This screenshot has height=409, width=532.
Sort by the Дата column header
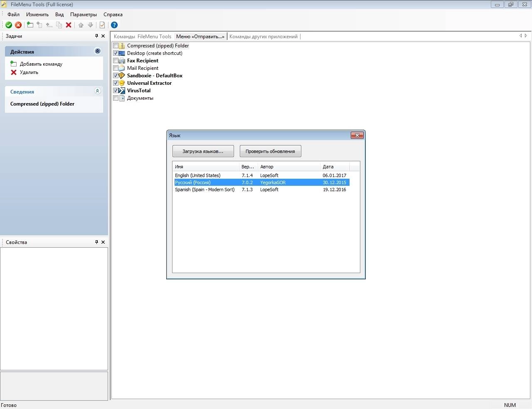pos(335,167)
